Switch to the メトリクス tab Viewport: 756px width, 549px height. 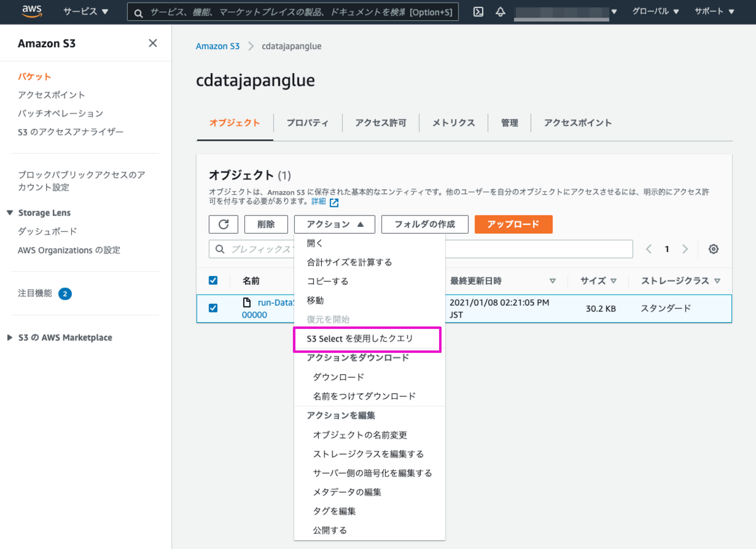coord(454,123)
